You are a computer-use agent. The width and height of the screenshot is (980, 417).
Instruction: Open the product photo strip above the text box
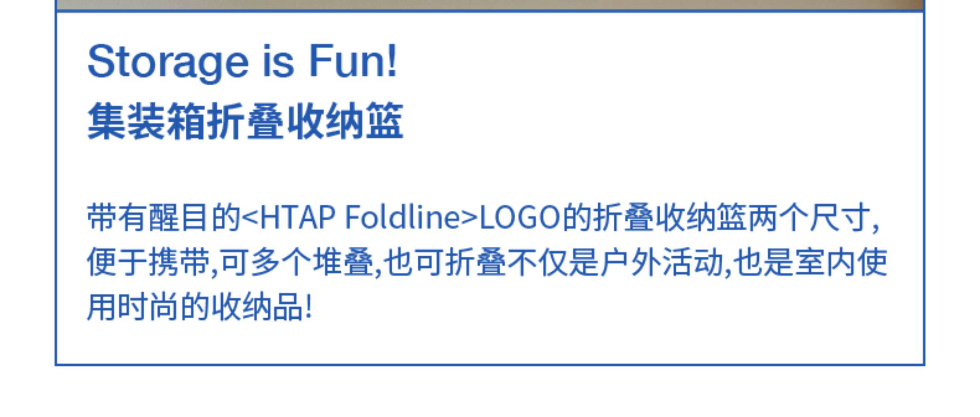coord(490,5)
